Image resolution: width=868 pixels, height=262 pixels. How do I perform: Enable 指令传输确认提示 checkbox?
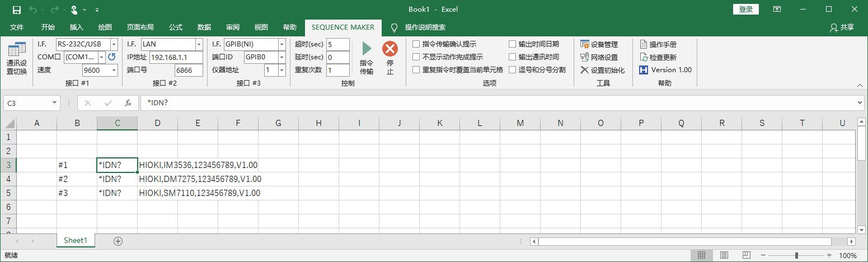[416, 44]
